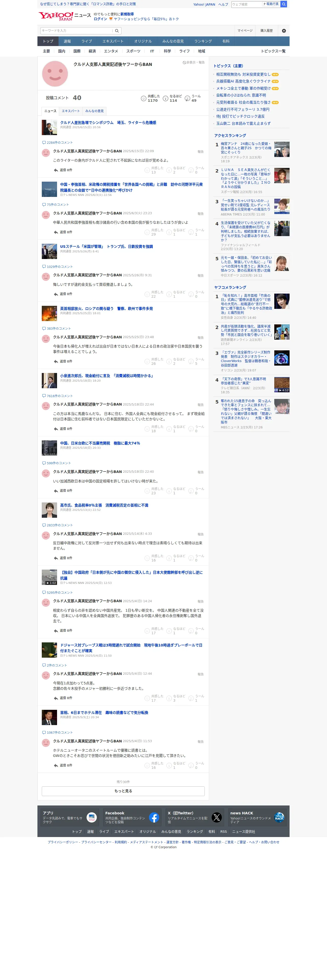
Task: Click the プライバシーポリシー footer link
Action: [x=63, y=842]
